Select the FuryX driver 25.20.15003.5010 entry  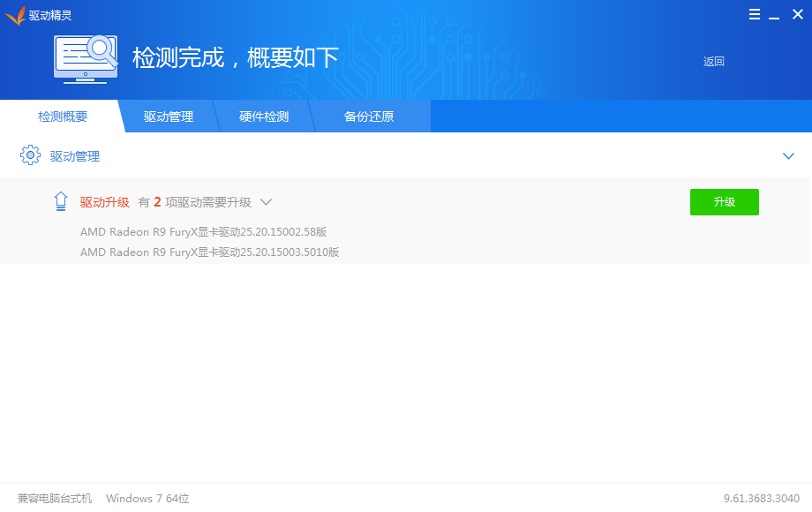pos(209,252)
